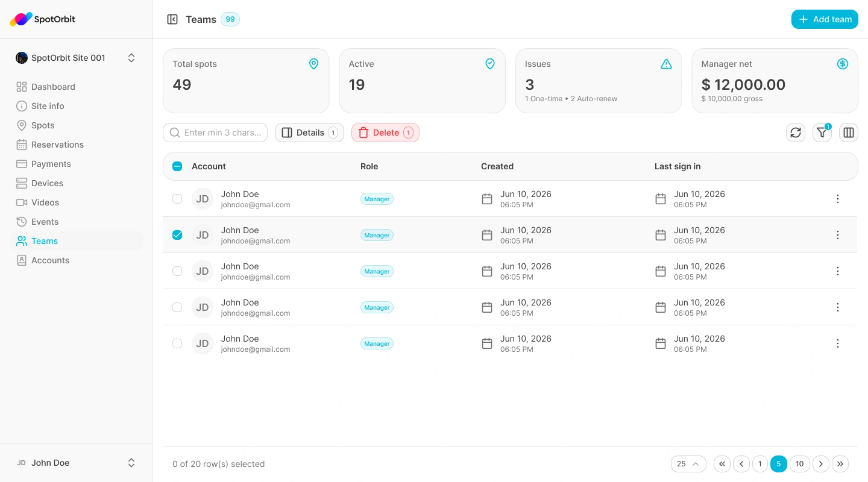
Task: Click the warning triangle icon on Issues card
Action: [666, 64]
